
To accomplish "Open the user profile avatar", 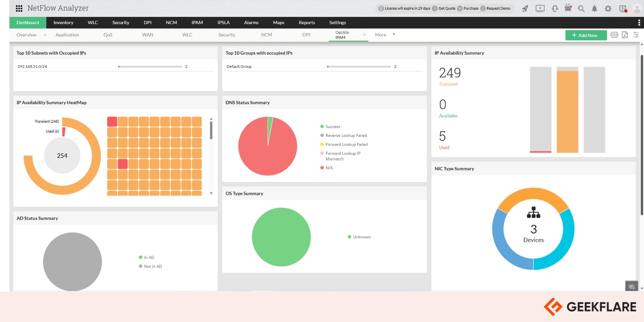I will (637, 8).
